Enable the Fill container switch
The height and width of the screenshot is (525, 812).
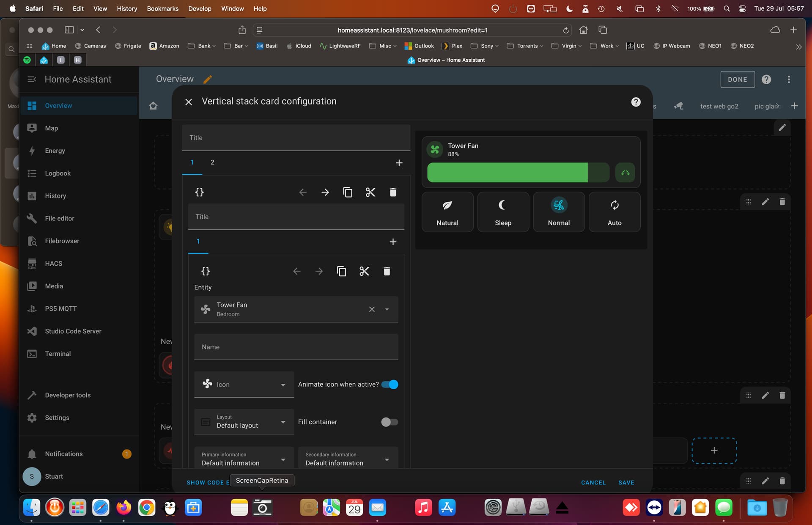(x=390, y=422)
